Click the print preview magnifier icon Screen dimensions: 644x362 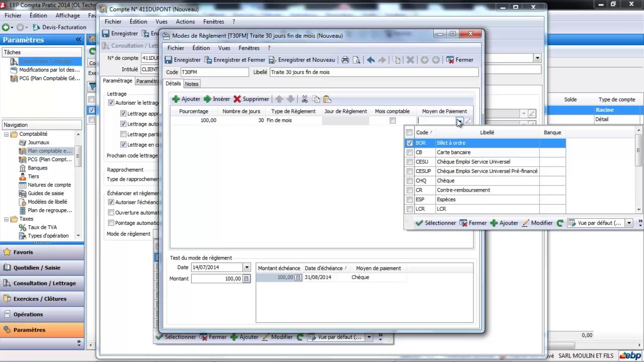[356, 60]
